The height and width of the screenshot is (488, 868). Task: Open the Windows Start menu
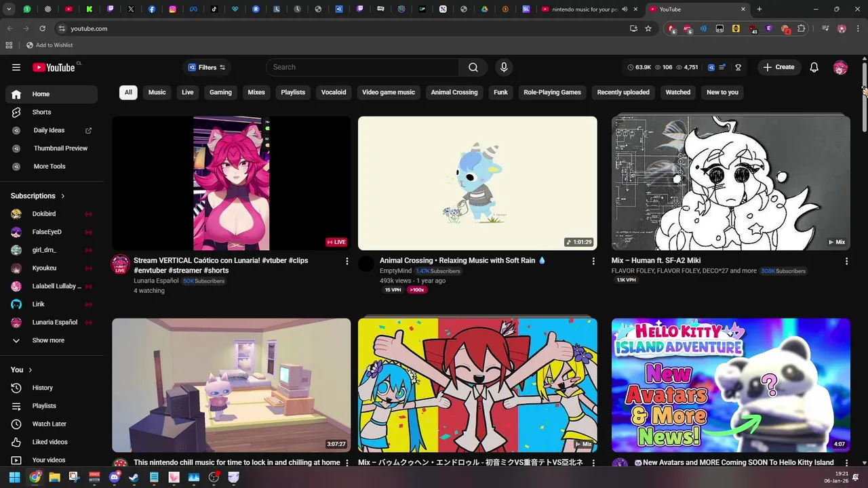[14, 477]
